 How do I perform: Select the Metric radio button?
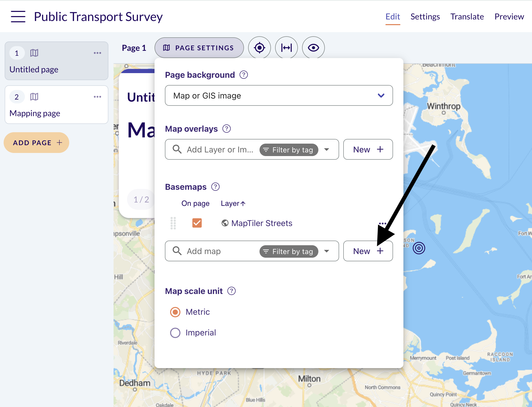coord(175,312)
